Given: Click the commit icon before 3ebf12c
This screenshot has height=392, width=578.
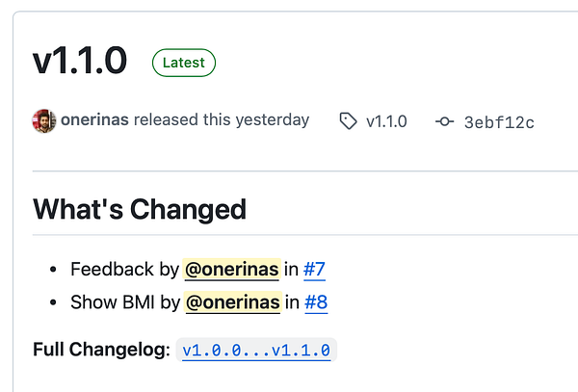Looking at the screenshot, I should [444, 122].
